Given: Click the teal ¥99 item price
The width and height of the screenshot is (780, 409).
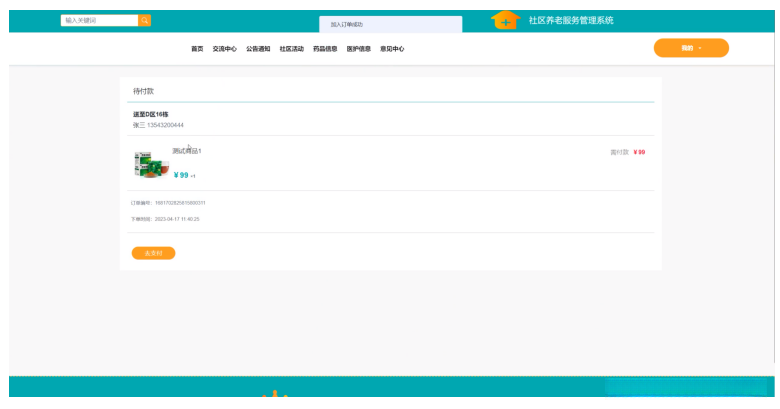Looking at the screenshot, I should pyautogui.click(x=181, y=175).
